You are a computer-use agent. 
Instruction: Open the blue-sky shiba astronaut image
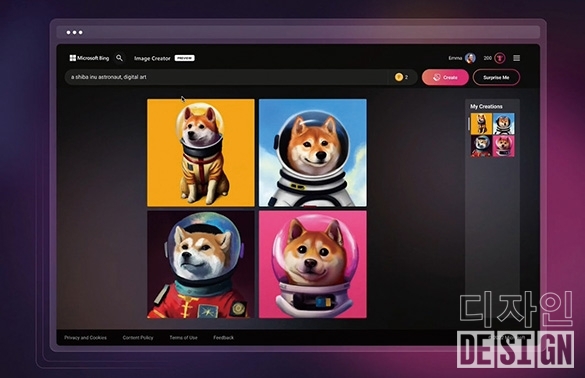point(313,153)
